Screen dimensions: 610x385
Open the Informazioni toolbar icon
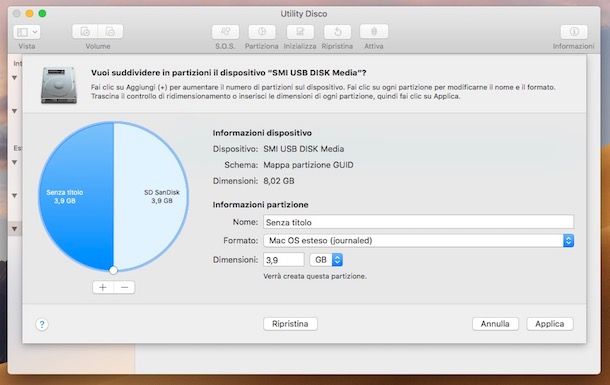(x=574, y=32)
